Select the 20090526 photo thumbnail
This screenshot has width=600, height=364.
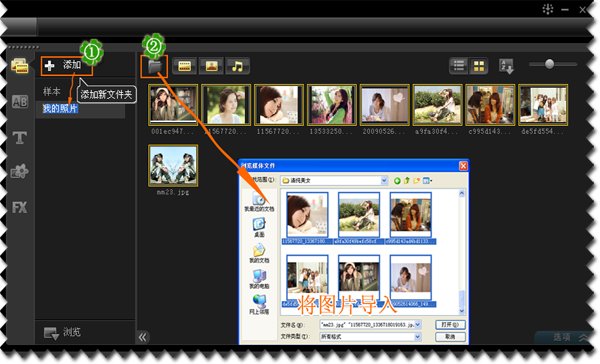pos(385,105)
